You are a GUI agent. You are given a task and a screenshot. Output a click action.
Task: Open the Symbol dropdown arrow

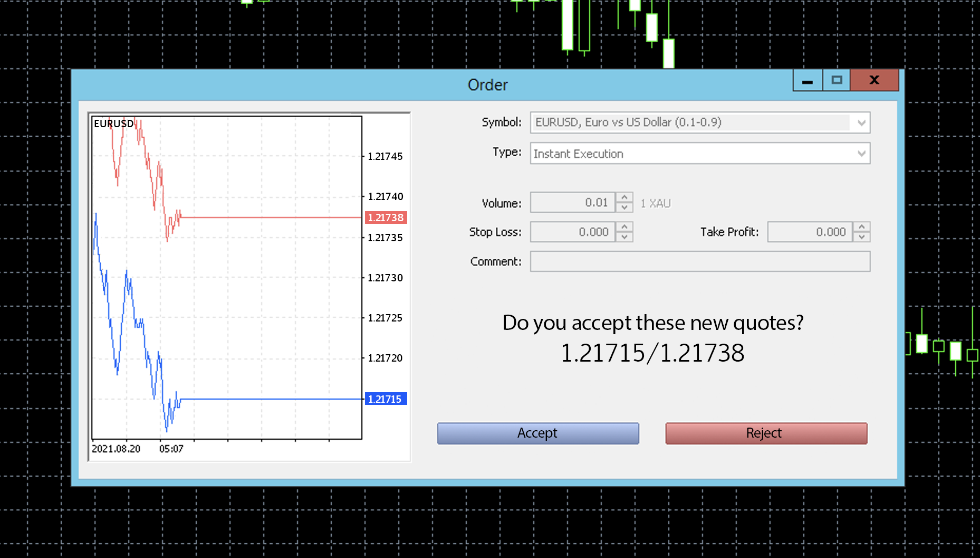[861, 122]
